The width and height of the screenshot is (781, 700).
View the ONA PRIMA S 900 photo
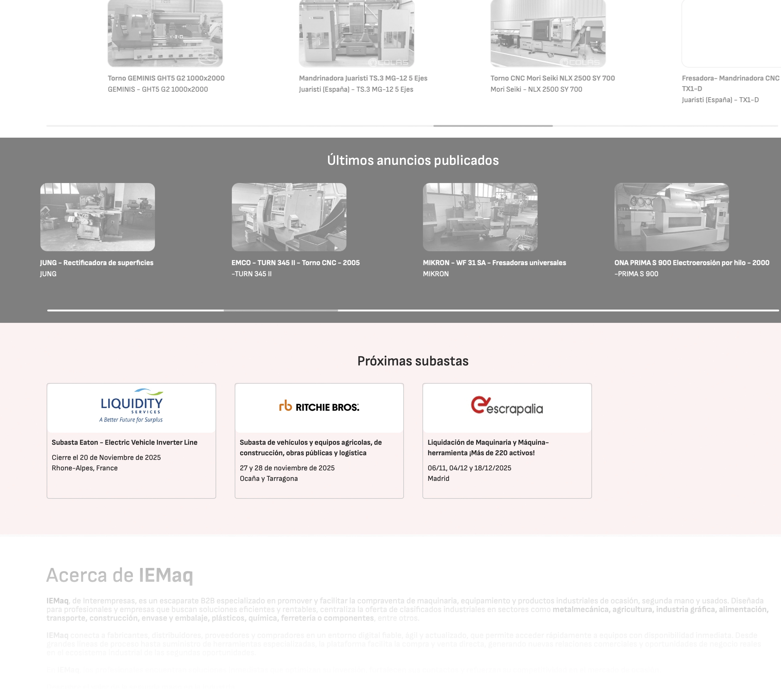coord(671,217)
